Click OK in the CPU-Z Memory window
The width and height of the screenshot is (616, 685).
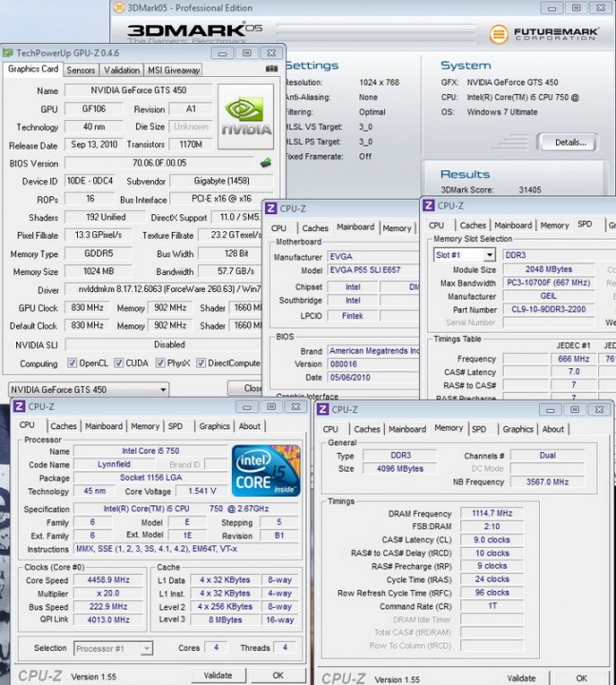point(582,678)
